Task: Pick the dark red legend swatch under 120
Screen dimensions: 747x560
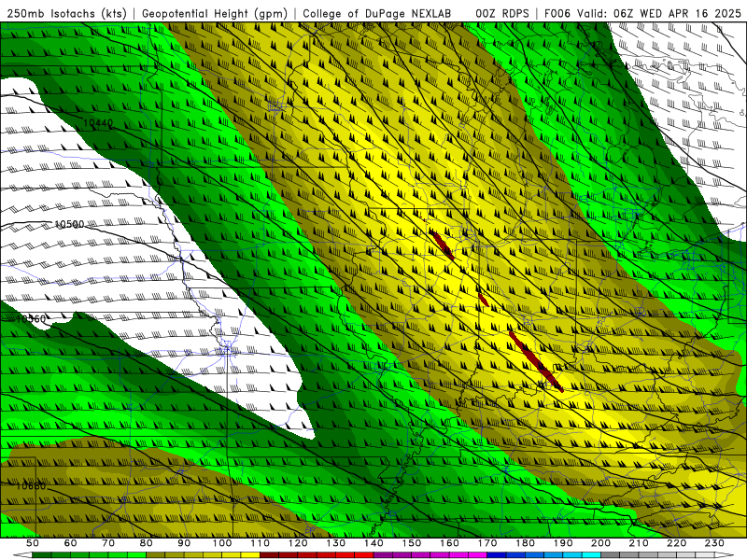Action: click(x=307, y=555)
